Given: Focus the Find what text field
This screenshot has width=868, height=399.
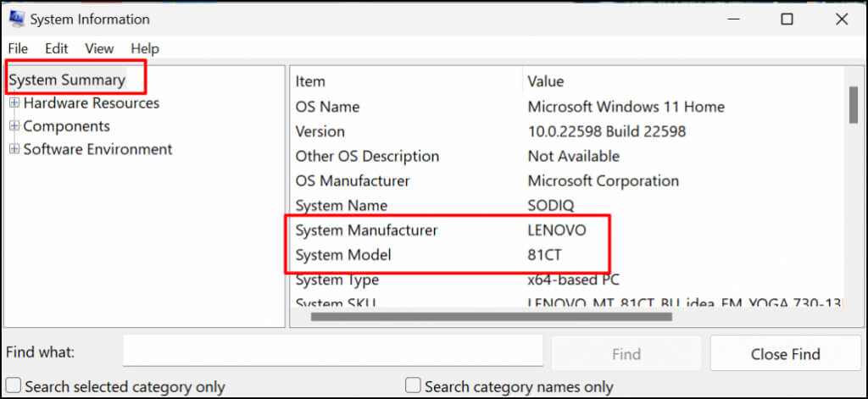Looking at the screenshot, I should click(332, 352).
